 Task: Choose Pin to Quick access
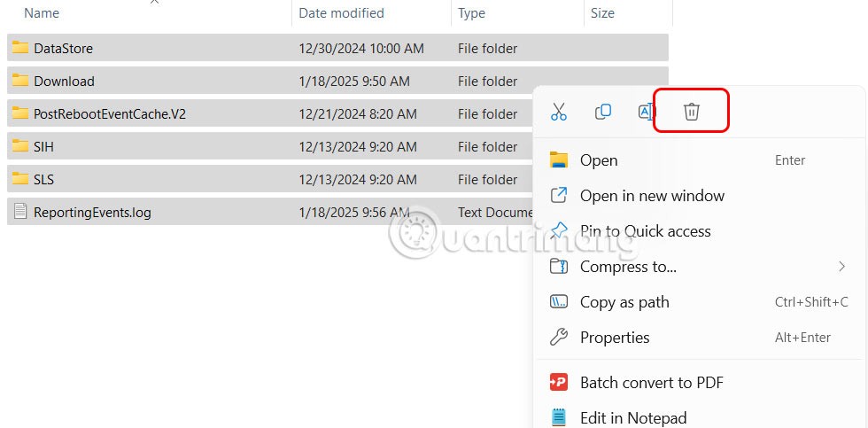point(645,231)
